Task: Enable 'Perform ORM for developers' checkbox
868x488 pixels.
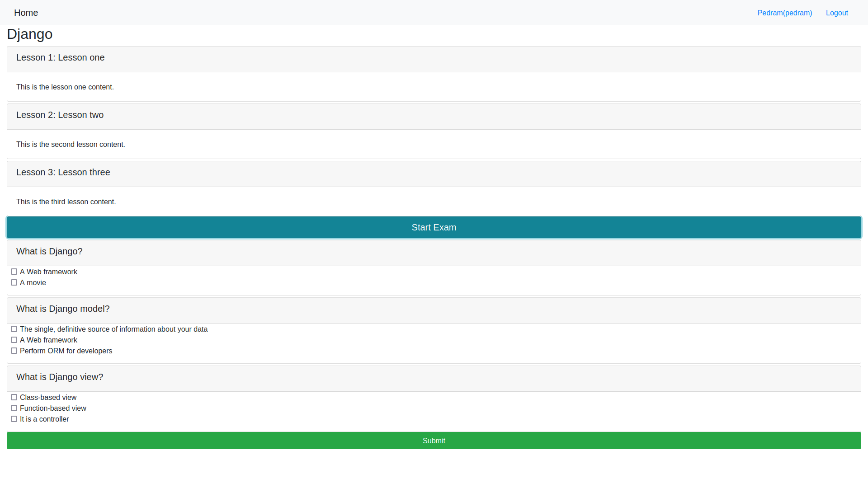Action: pos(14,351)
